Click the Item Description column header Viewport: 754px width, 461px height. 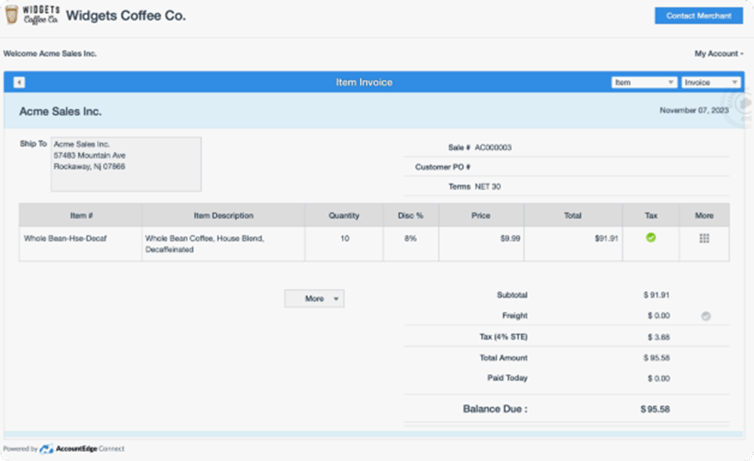point(223,215)
